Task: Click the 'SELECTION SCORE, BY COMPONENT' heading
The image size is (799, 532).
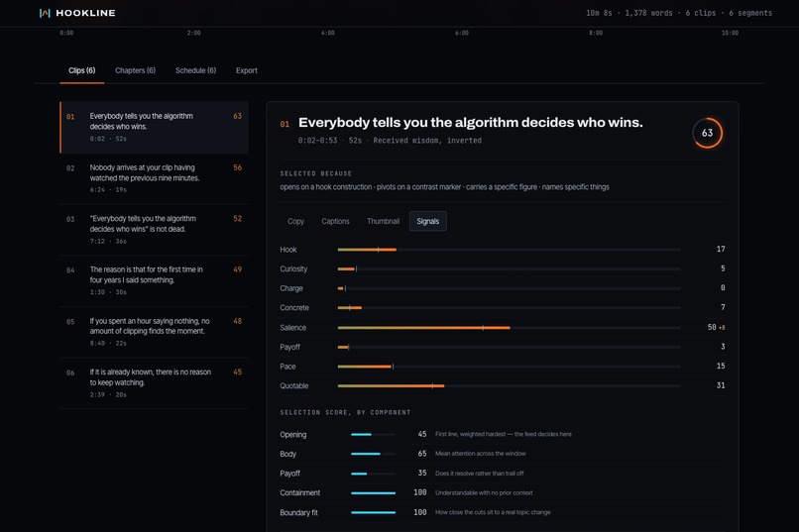Action: click(345, 412)
